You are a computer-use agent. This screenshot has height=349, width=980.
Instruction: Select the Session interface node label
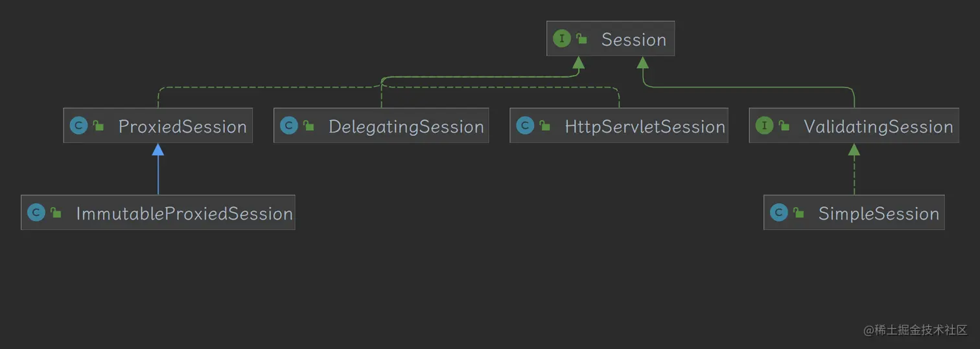634,39
